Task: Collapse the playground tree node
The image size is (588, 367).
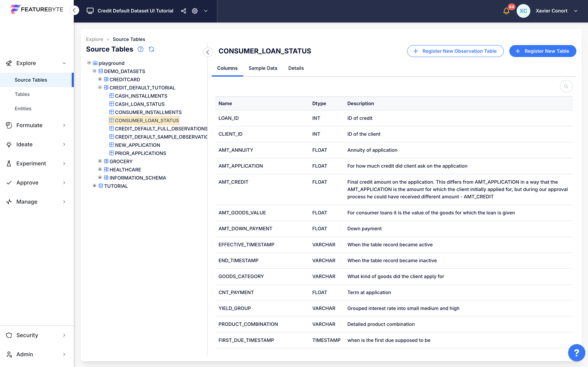Action: coord(89,63)
